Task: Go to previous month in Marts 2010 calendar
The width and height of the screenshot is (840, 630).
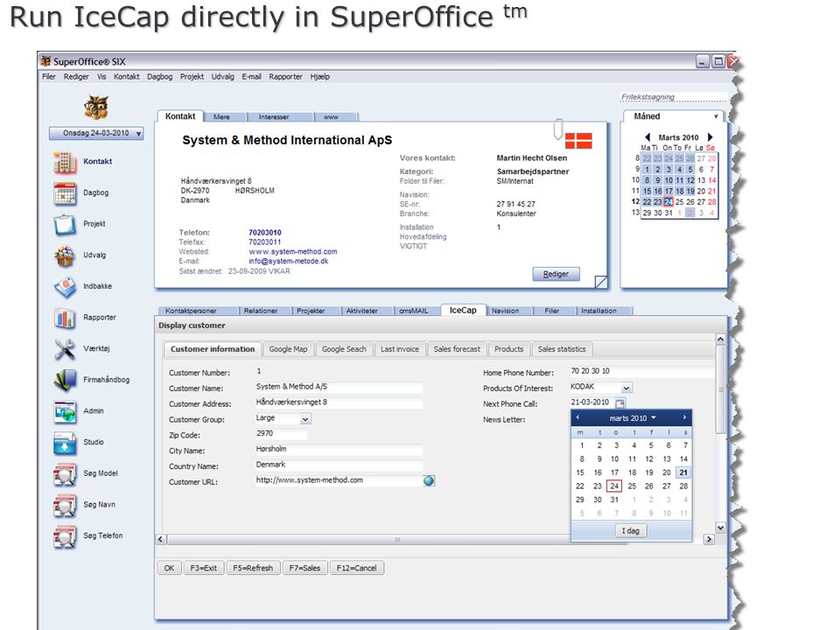Action: [647, 137]
